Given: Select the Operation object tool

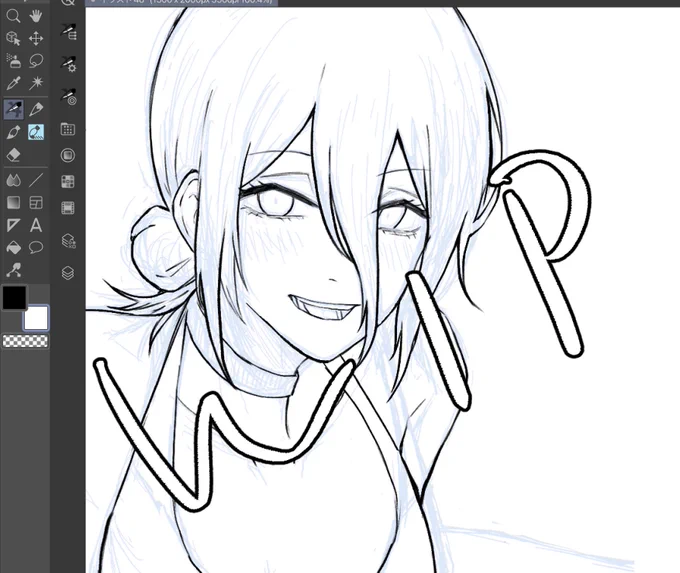Looking at the screenshot, I should [x=13, y=38].
